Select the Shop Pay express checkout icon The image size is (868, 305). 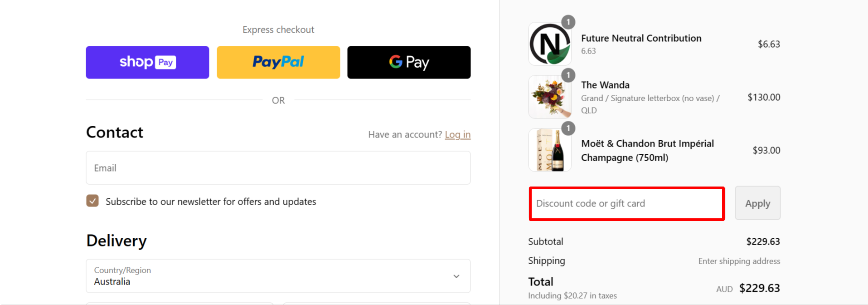[x=147, y=62]
